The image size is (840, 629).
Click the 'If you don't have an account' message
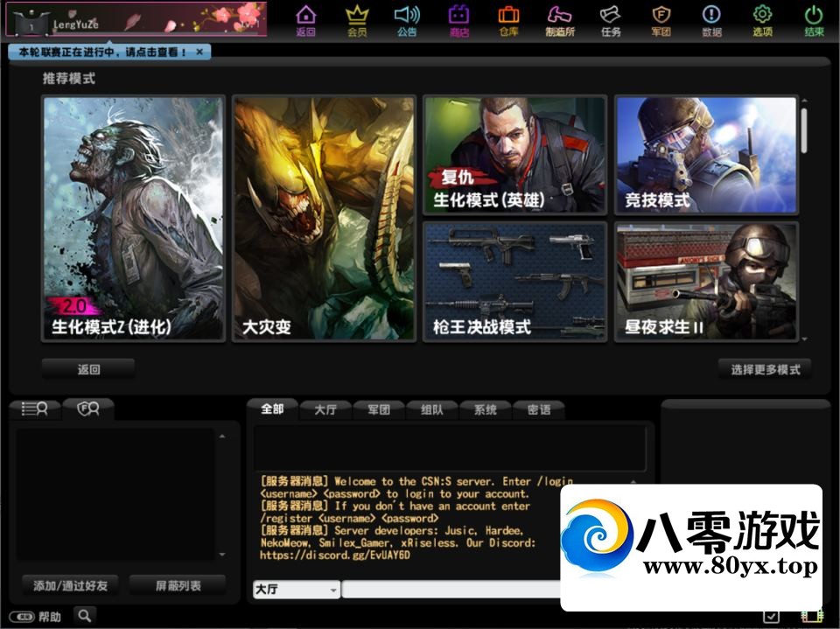[395, 512]
